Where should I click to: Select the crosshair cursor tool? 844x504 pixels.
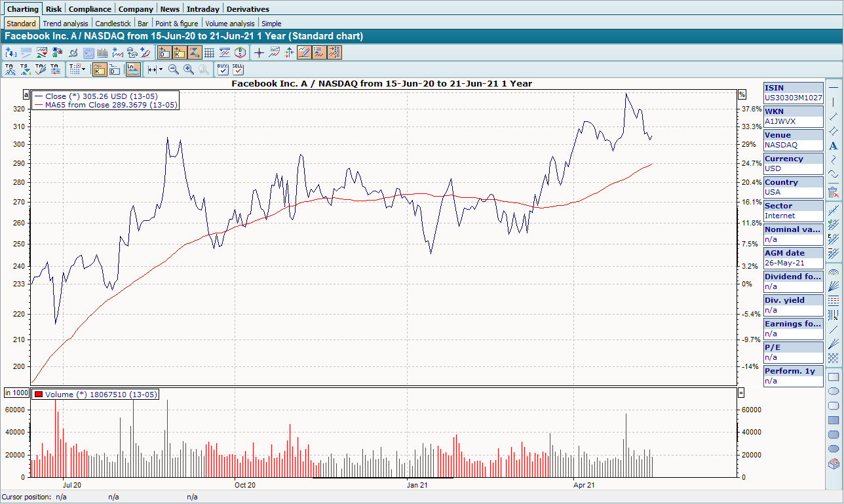point(259,52)
